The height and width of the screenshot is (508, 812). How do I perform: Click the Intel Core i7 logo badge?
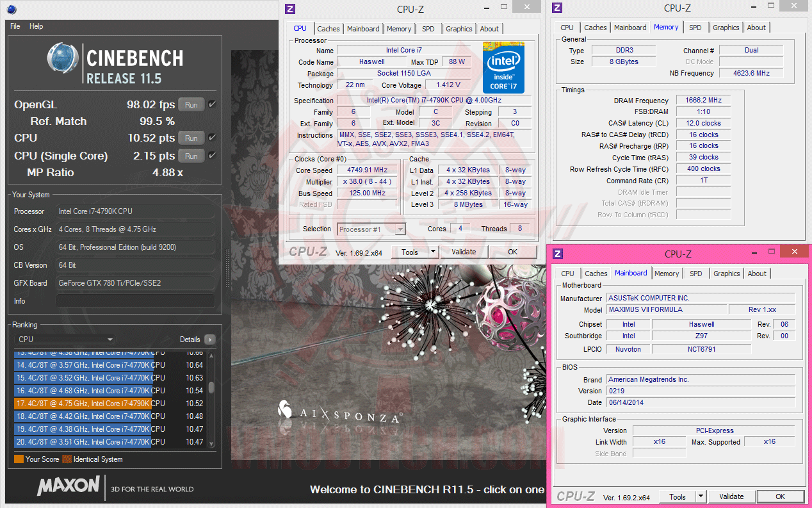pyautogui.click(x=503, y=67)
